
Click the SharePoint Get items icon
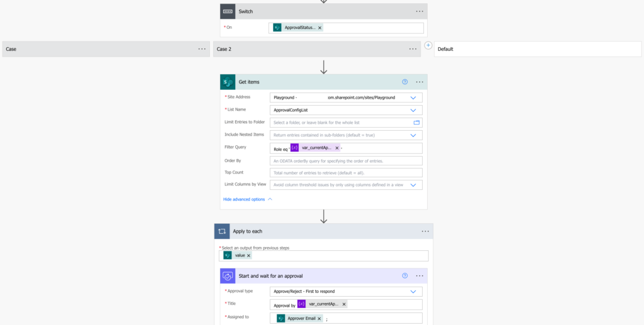227,82
